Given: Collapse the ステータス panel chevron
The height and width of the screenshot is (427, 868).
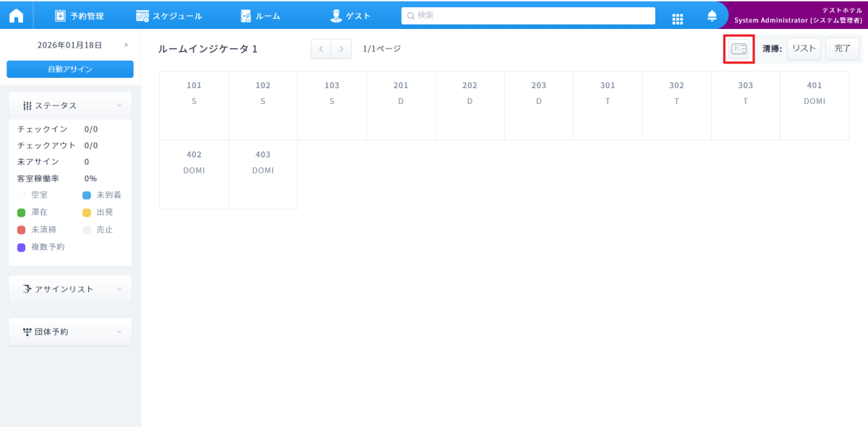Looking at the screenshot, I should pyautogui.click(x=119, y=105).
